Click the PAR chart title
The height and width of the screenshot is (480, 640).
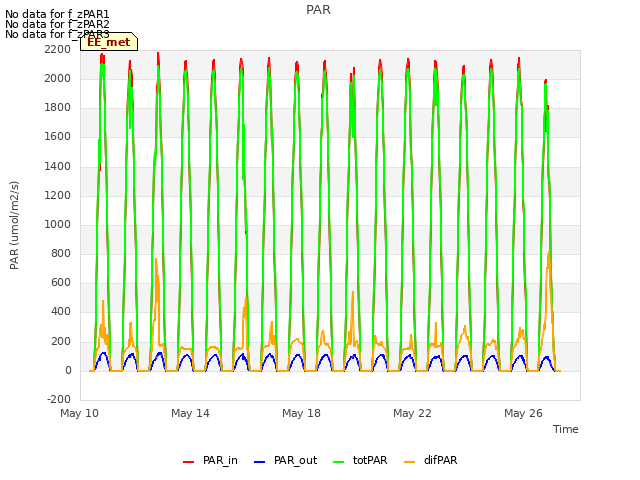coord(318,10)
